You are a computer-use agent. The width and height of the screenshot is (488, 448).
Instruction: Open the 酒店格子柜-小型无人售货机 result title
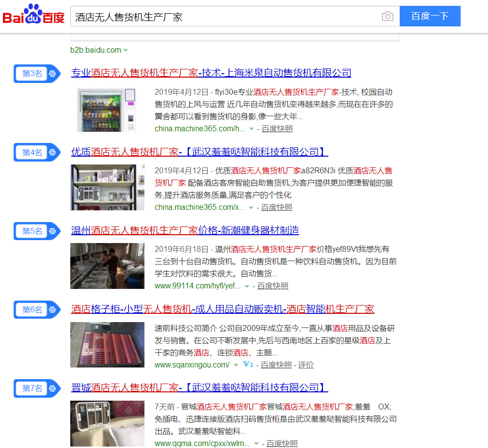[x=223, y=309]
